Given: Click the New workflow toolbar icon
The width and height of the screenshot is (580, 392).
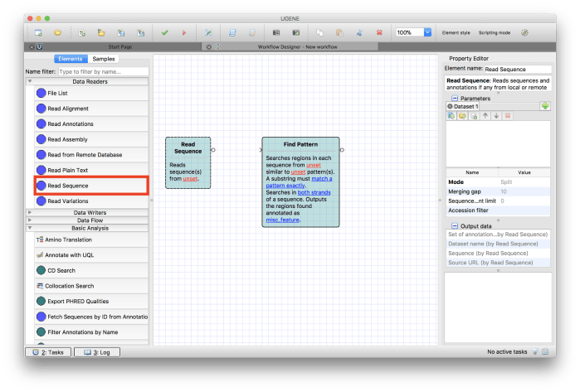Looking at the screenshot, I should click(x=38, y=32).
